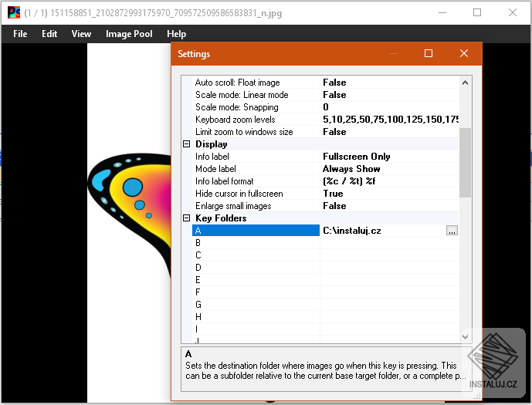This screenshot has height=405, width=532.
Task: Minimize the main image viewer window
Action: [442, 12]
